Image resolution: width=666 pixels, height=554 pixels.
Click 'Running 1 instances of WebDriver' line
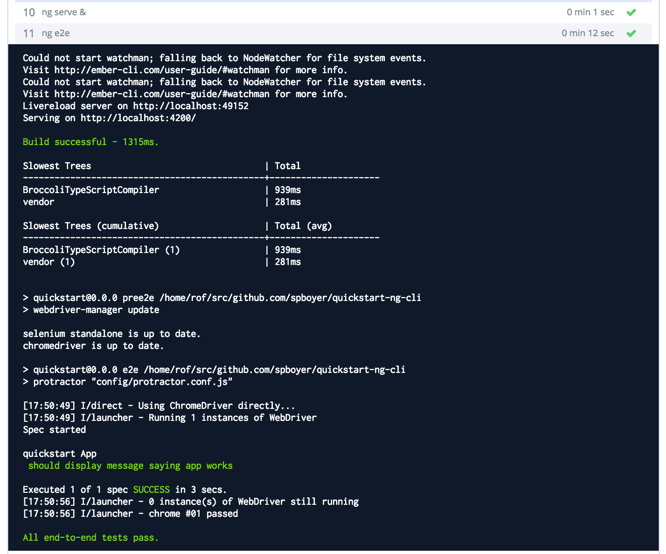(169, 418)
